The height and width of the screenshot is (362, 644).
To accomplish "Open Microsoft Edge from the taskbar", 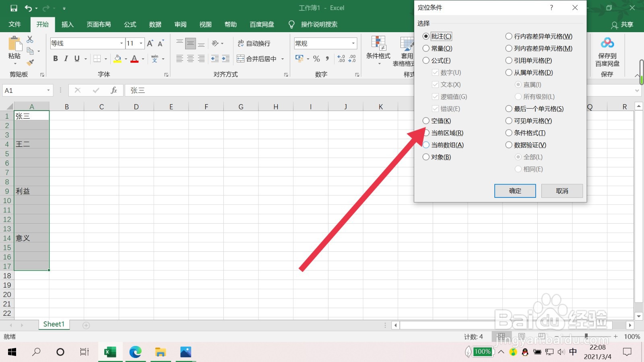I will point(135,352).
